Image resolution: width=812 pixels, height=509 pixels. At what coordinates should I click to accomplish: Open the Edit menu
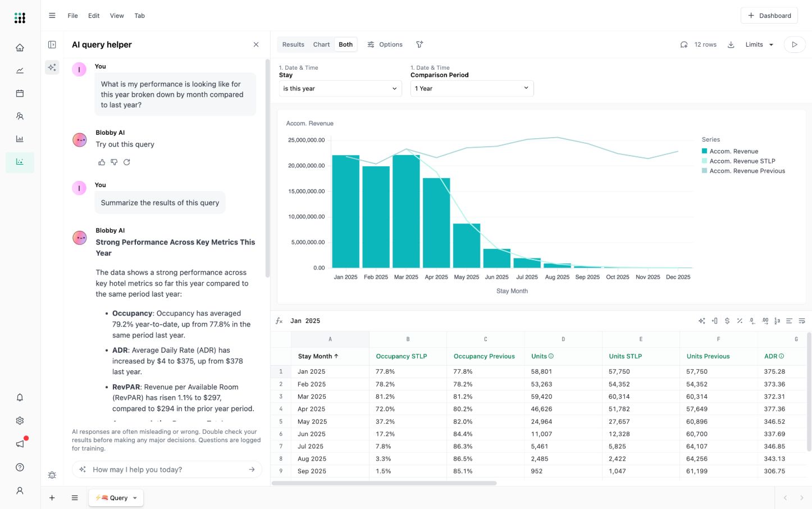(94, 16)
